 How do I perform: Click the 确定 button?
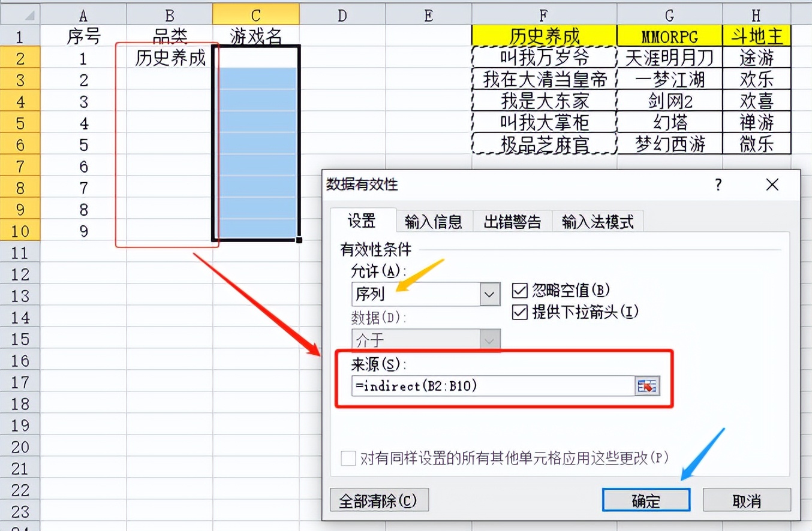[x=646, y=501]
